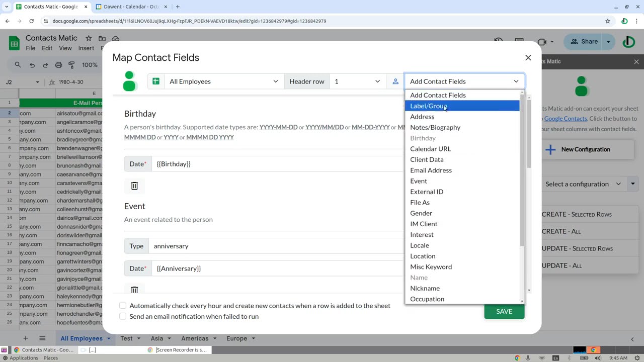The image size is (644, 362).
Task: Select Address from the field list
Action: tap(462, 117)
